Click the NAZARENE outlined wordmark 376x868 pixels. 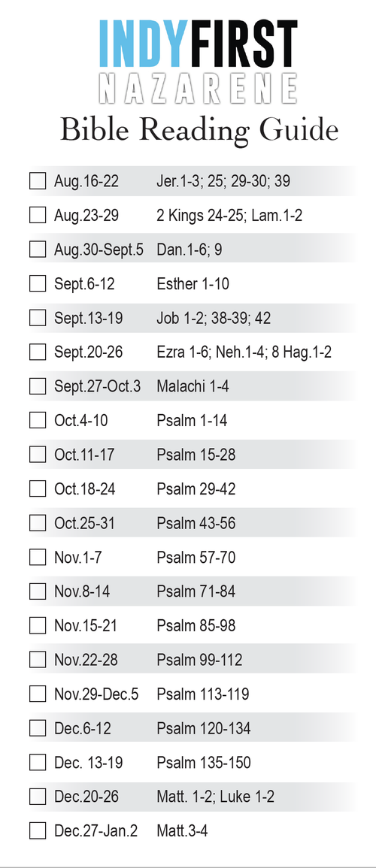[199, 89]
